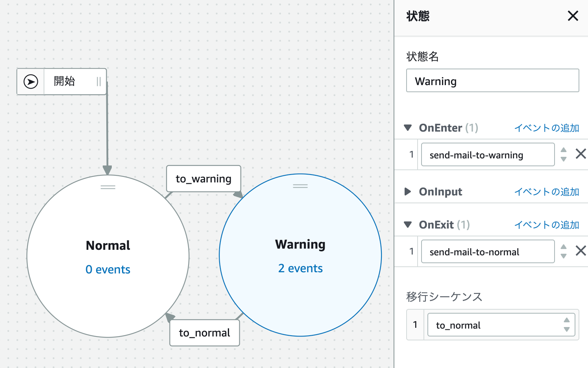Screen dimensions: 588x368
Task: Expand the OnInput section
Action: (409, 191)
